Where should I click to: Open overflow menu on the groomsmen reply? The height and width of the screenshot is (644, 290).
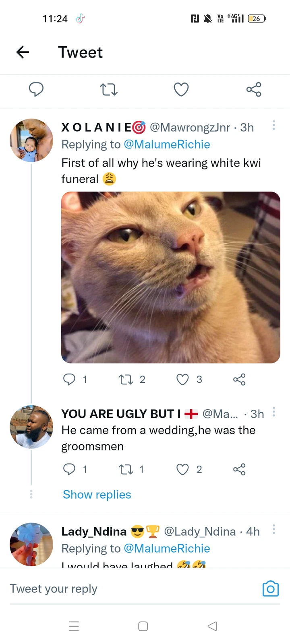click(274, 412)
